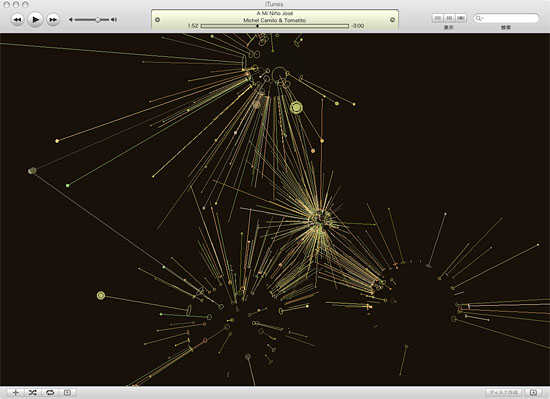Toggle shuffle mode

tap(33, 392)
